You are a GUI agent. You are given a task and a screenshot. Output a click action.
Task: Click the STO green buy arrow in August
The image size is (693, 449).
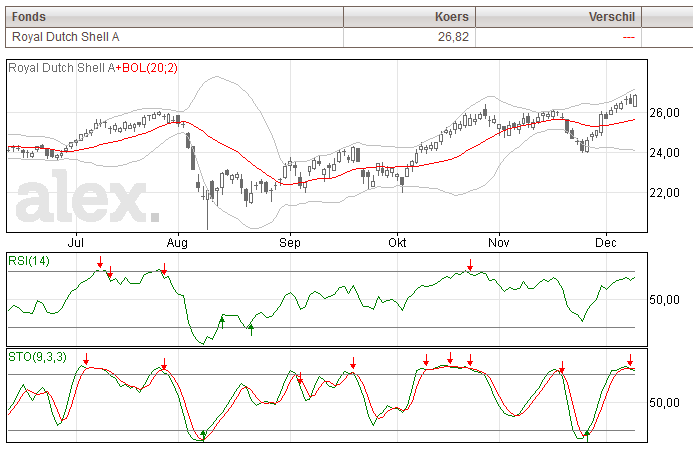click(x=203, y=435)
